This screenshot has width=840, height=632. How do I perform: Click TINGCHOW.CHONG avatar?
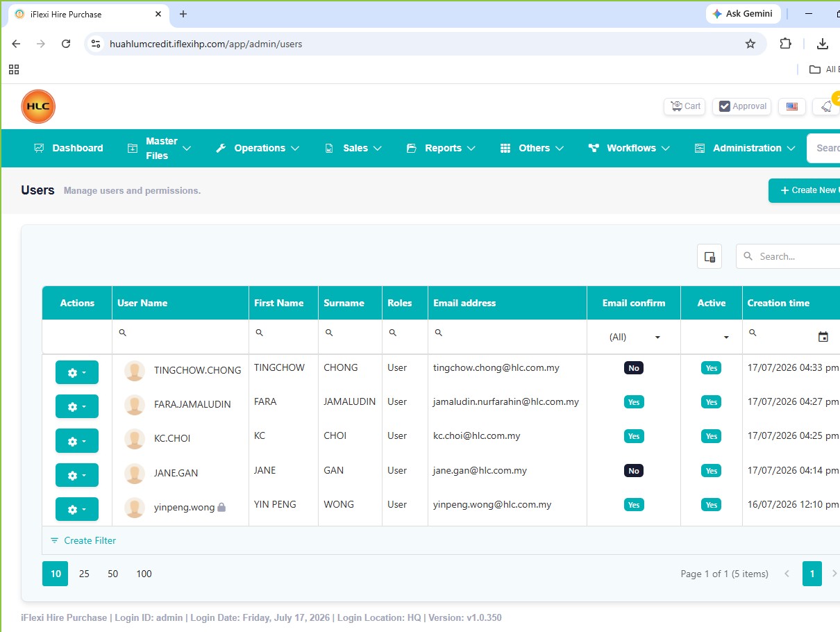[135, 371]
